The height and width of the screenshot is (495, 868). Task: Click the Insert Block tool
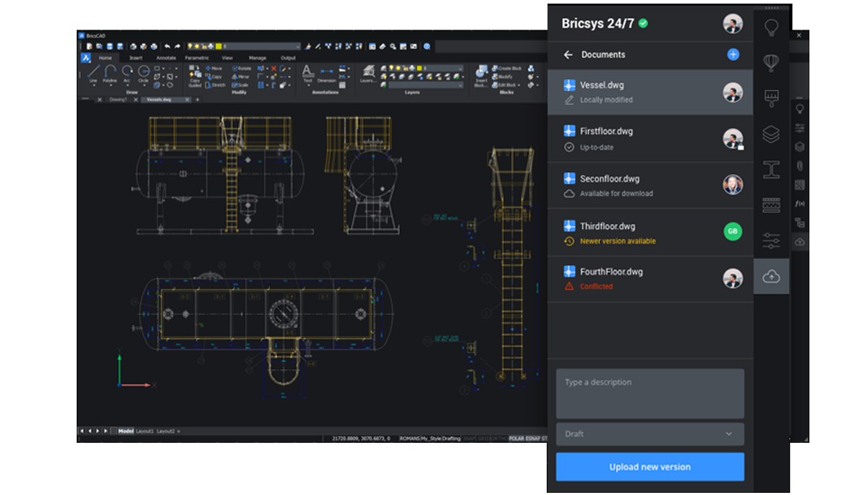tap(481, 76)
